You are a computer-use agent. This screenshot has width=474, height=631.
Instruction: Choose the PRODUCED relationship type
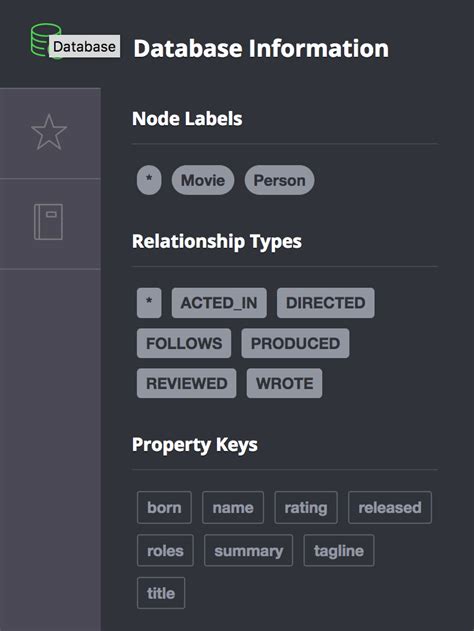[295, 343]
